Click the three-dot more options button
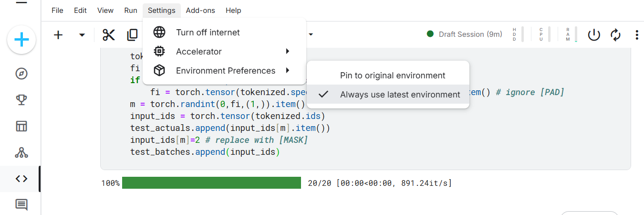The image size is (644, 215). (x=637, y=35)
